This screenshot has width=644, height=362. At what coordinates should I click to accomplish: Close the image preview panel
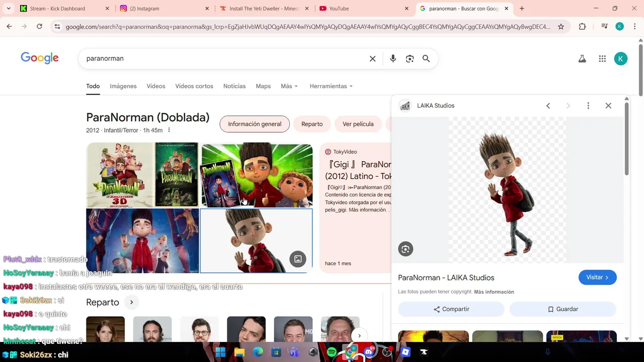pyautogui.click(x=608, y=106)
